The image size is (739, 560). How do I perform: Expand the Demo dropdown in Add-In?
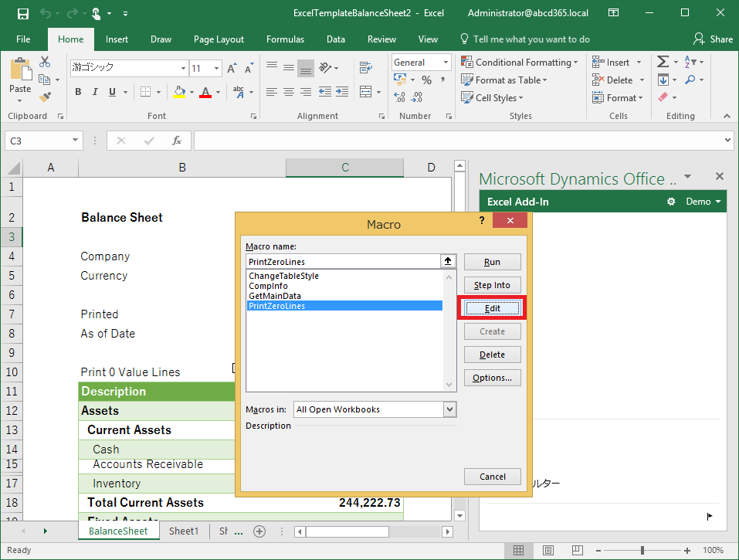(703, 202)
